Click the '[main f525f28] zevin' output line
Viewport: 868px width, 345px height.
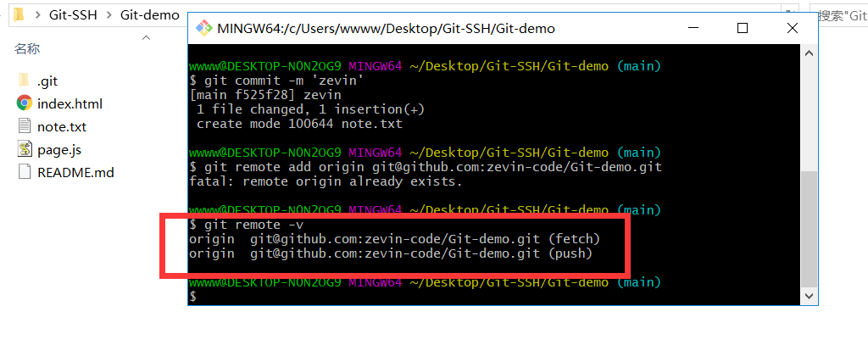click(x=265, y=95)
